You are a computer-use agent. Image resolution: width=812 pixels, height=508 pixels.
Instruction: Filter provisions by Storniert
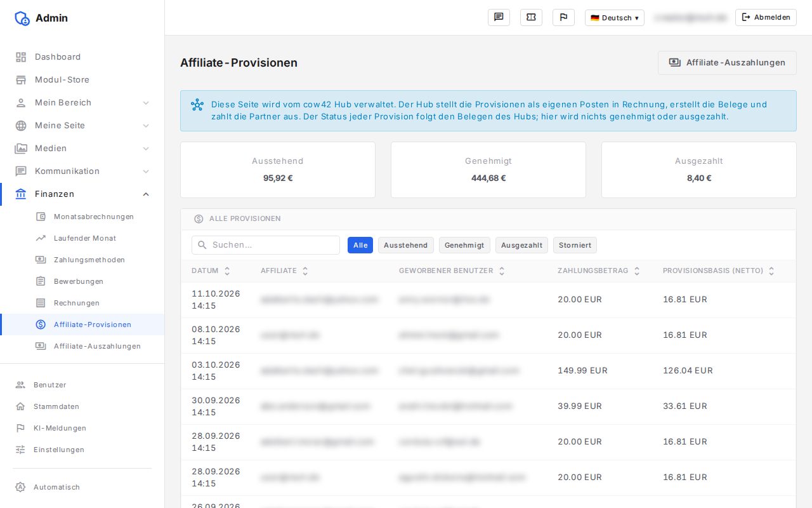575,245
